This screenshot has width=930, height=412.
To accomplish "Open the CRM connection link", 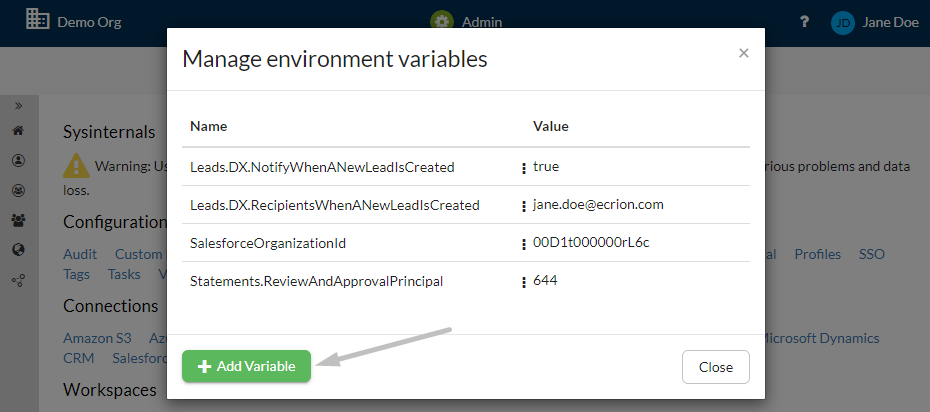I will 79,359.
